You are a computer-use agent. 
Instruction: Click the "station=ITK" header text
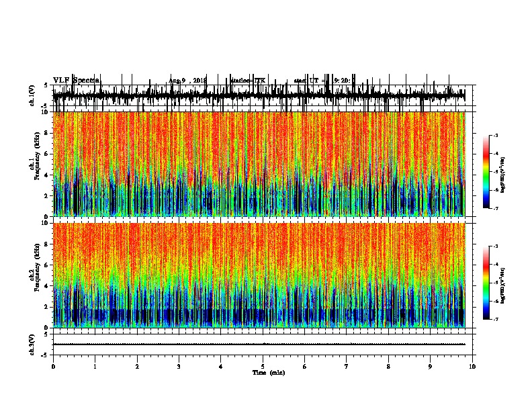coord(248,81)
